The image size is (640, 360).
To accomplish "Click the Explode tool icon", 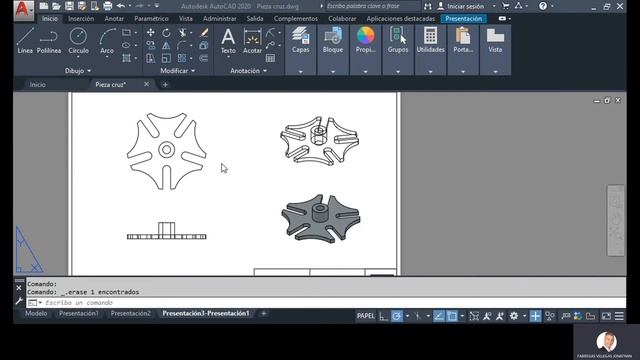I will click(204, 45).
